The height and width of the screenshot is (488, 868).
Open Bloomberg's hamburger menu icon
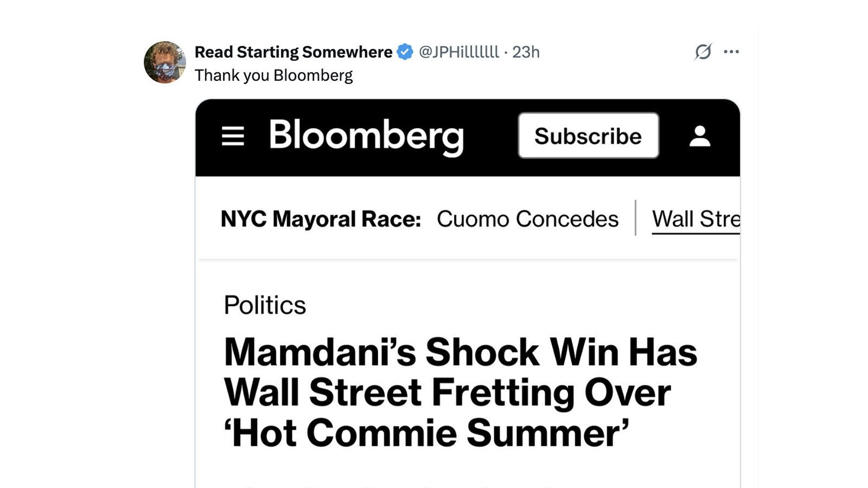233,136
